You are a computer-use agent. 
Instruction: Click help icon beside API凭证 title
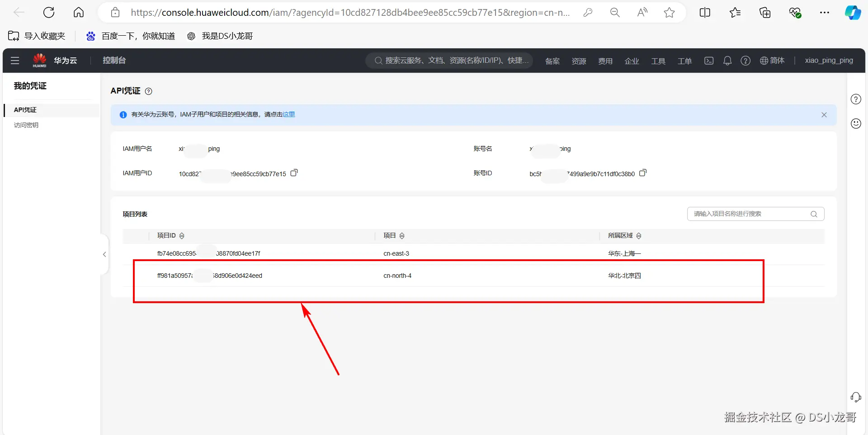[149, 91]
